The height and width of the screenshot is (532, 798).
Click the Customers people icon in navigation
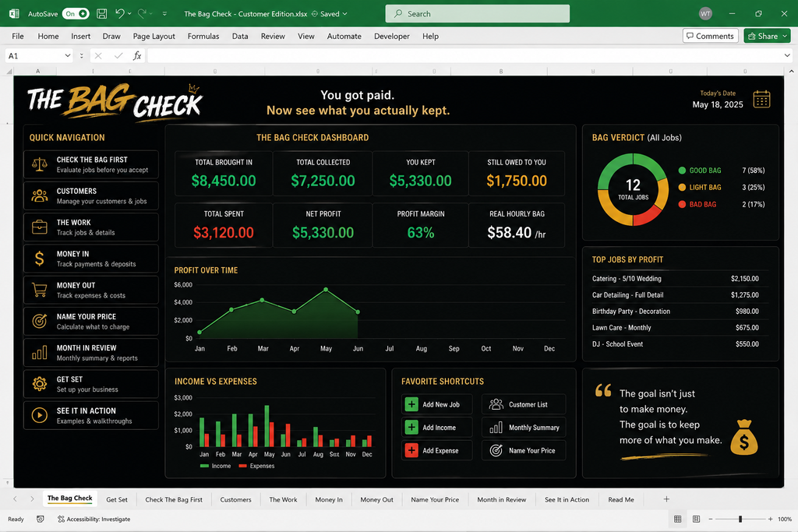tap(39, 196)
